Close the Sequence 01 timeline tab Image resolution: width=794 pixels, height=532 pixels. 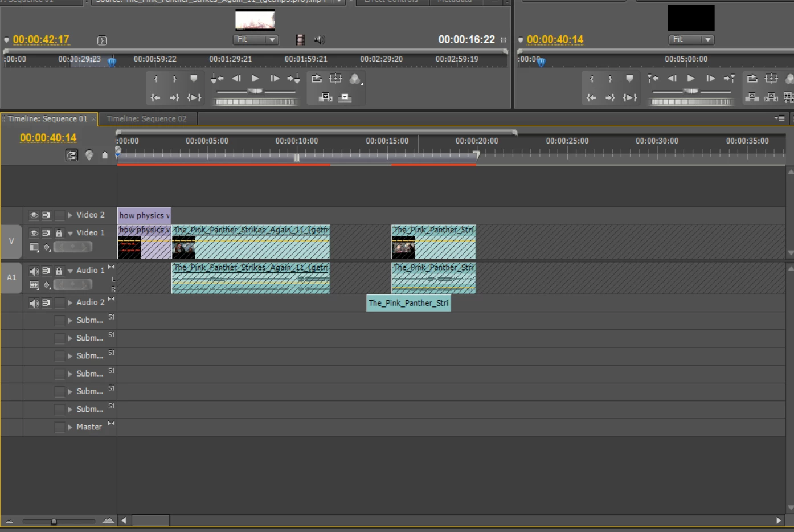93,119
